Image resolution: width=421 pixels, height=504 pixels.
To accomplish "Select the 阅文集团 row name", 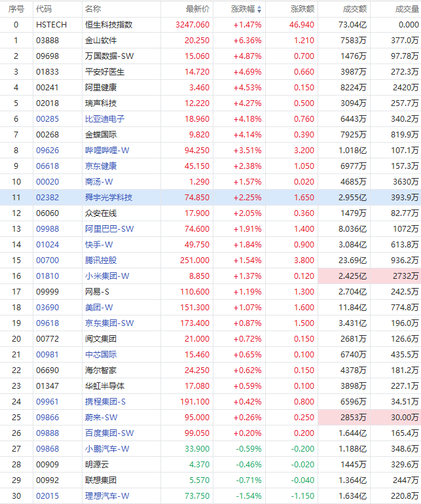I will tap(101, 339).
